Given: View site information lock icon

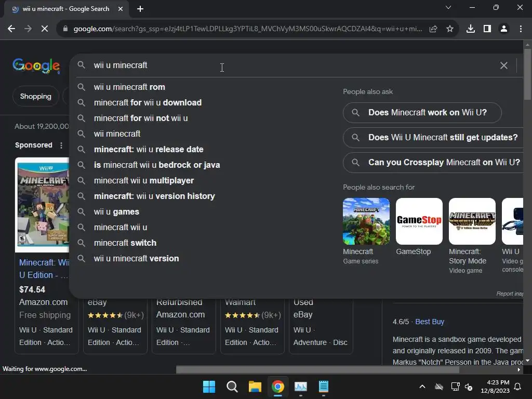Looking at the screenshot, I should click(65, 29).
